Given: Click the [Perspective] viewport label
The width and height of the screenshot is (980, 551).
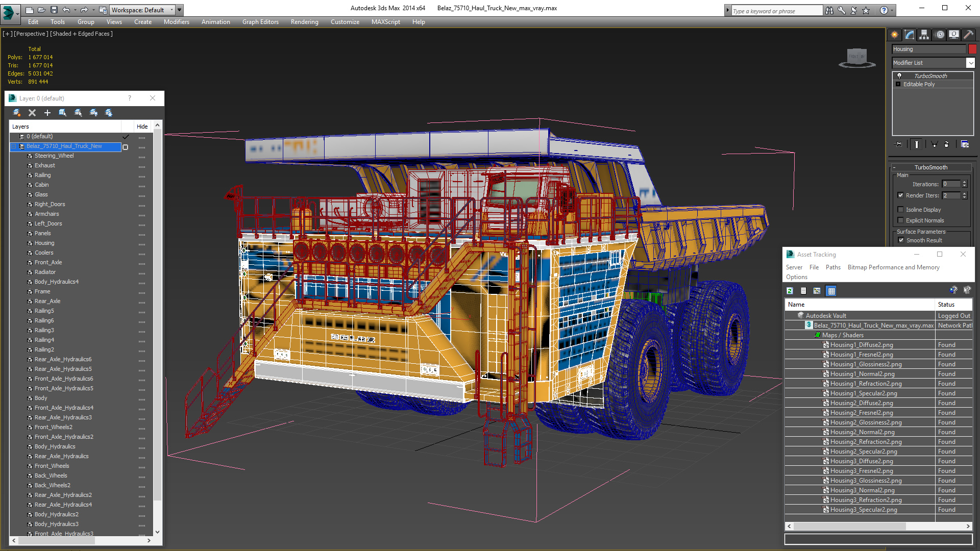Looking at the screenshot, I should point(31,34).
